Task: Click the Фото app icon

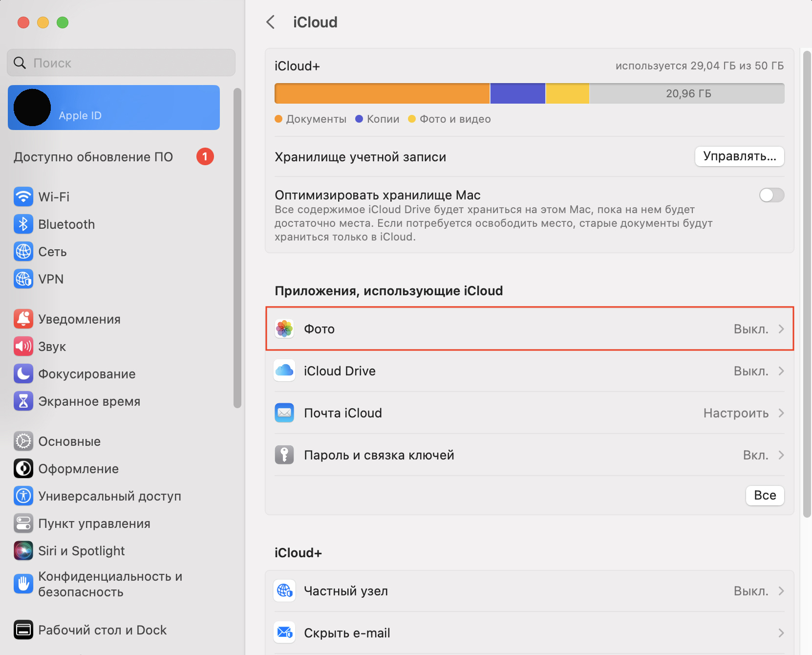Action: point(284,329)
